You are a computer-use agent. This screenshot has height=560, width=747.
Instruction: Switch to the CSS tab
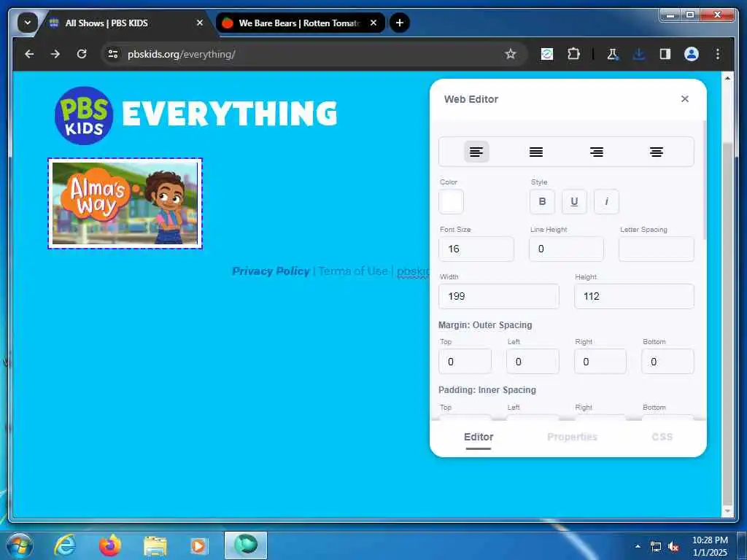[x=662, y=437]
